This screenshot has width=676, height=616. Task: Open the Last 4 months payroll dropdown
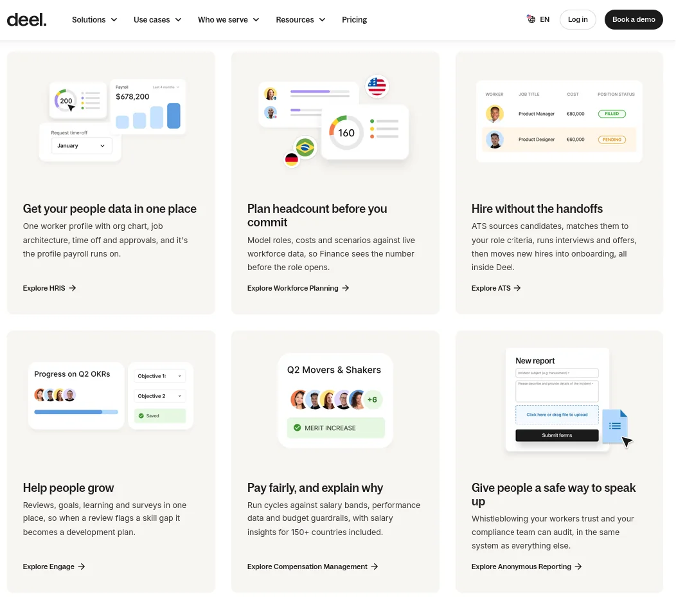tap(166, 87)
